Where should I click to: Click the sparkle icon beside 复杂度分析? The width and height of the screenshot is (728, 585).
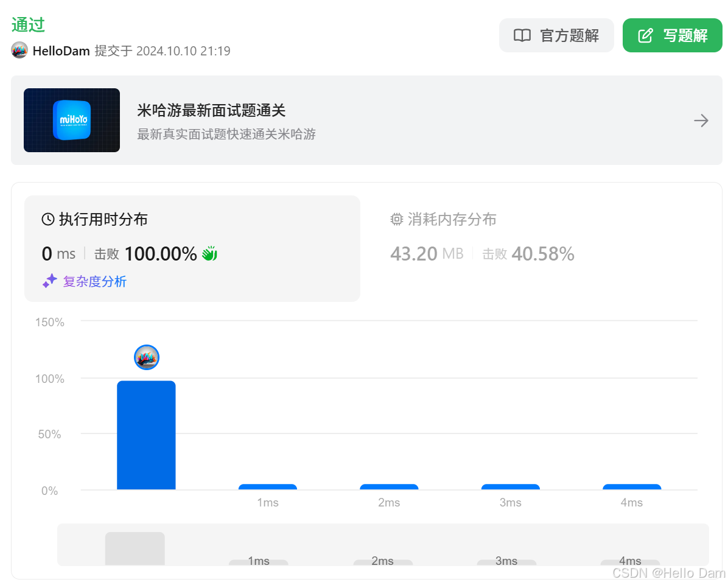click(x=50, y=281)
